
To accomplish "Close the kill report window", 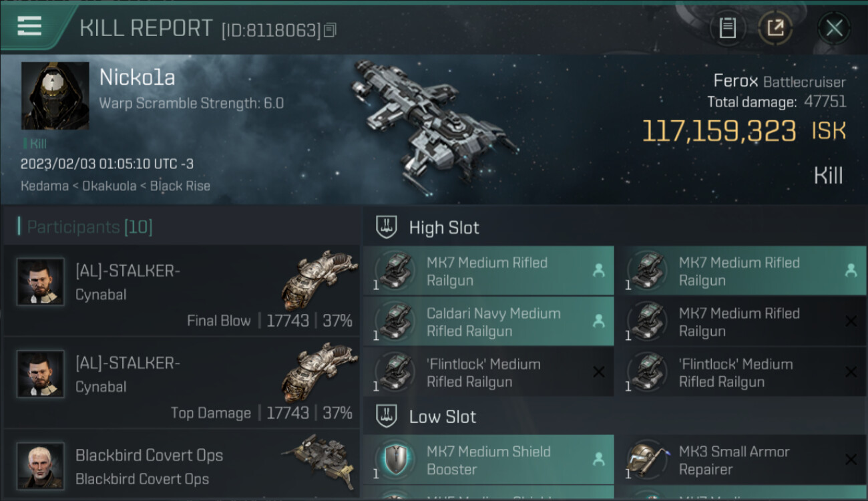I will [x=833, y=28].
